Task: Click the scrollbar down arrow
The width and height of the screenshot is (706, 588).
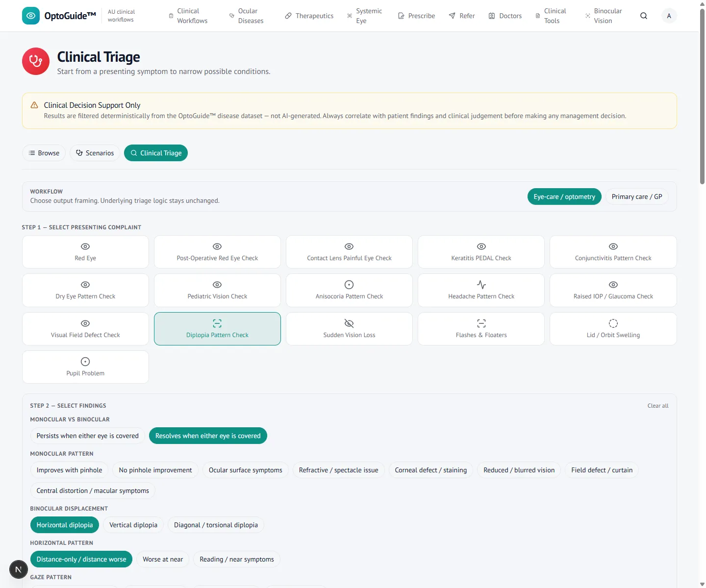Action: click(x=702, y=584)
